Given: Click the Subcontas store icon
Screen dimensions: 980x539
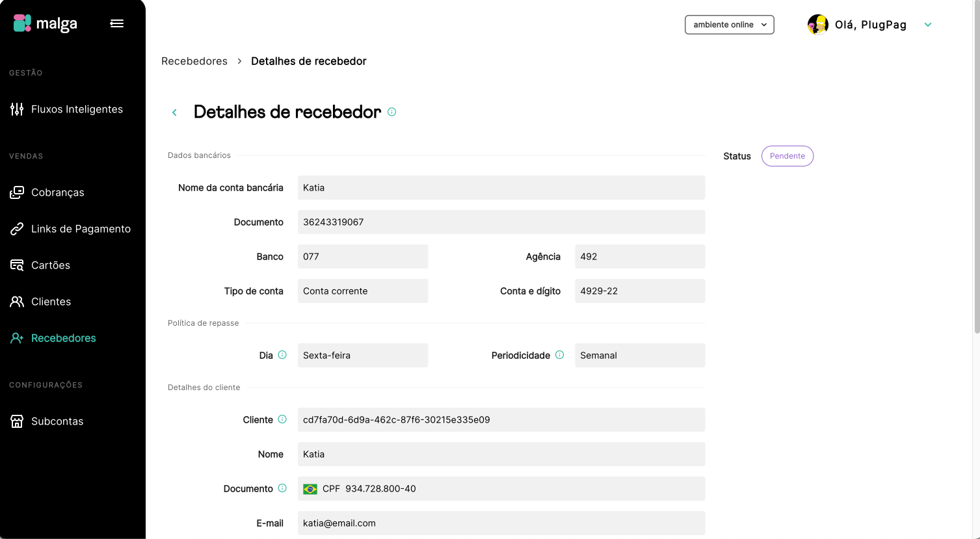Looking at the screenshot, I should pyautogui.click(x=17, y=421).
